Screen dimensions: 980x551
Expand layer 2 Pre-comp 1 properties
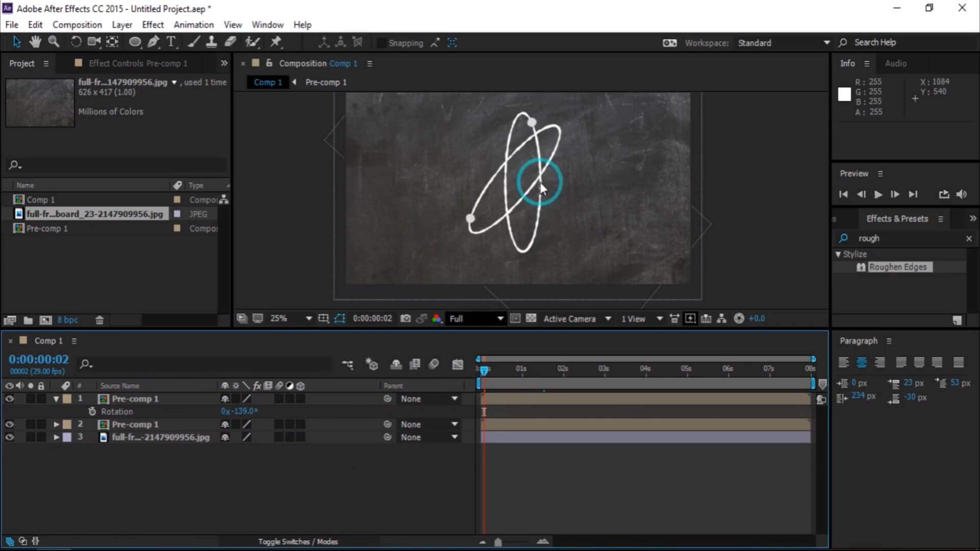coord(56,424)
